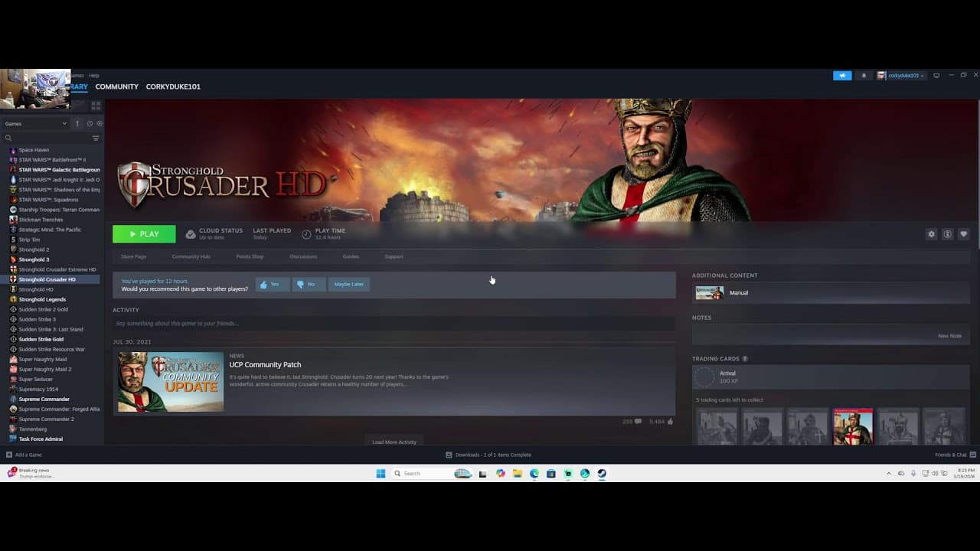This screenshot has width=980, height=551.
Task: Open the Points Shop link
Action: pos(250,256)
